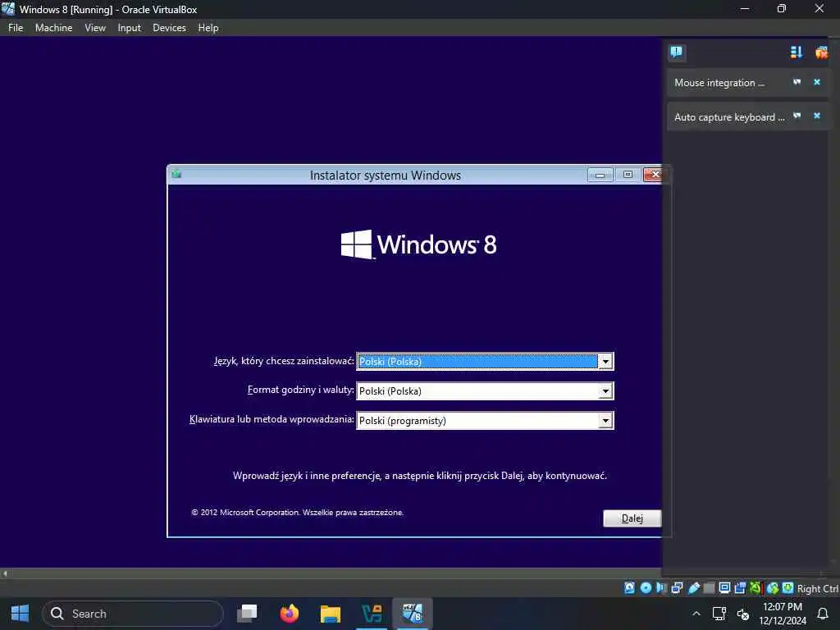Restore down the Oracle VirtualBox window

click(782, 8)
